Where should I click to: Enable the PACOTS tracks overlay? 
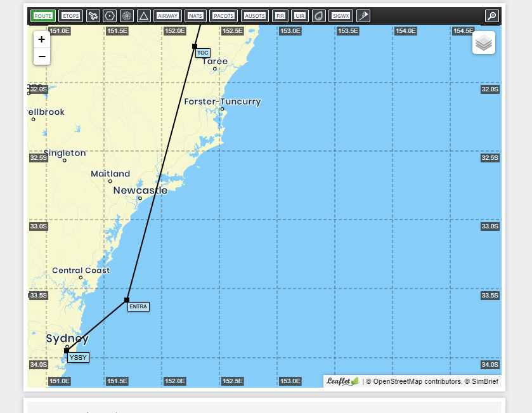(x=223, y=16)
